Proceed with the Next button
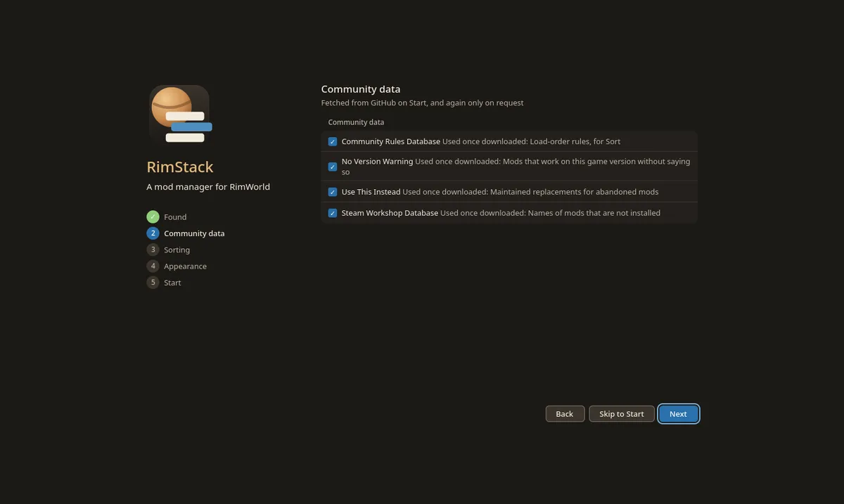 pos(678,414)
